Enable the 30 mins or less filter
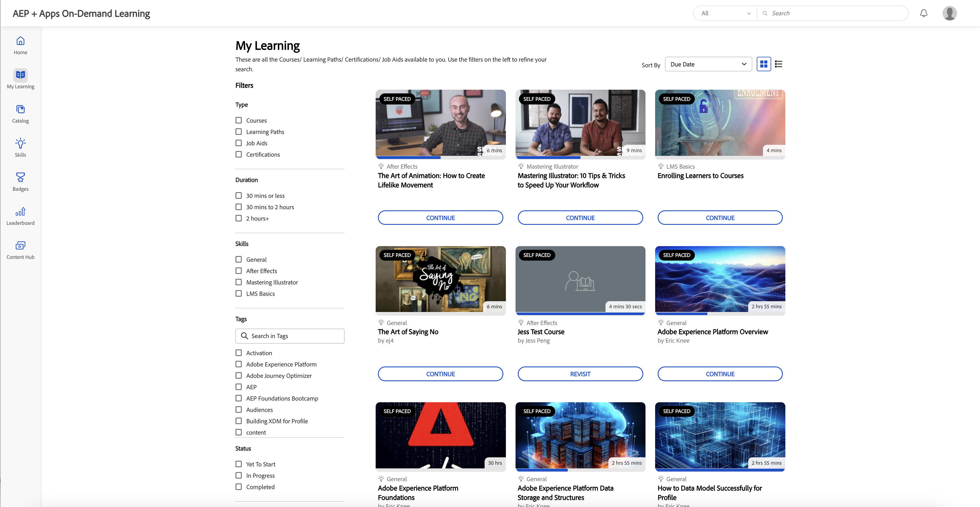 pos(239,196)
